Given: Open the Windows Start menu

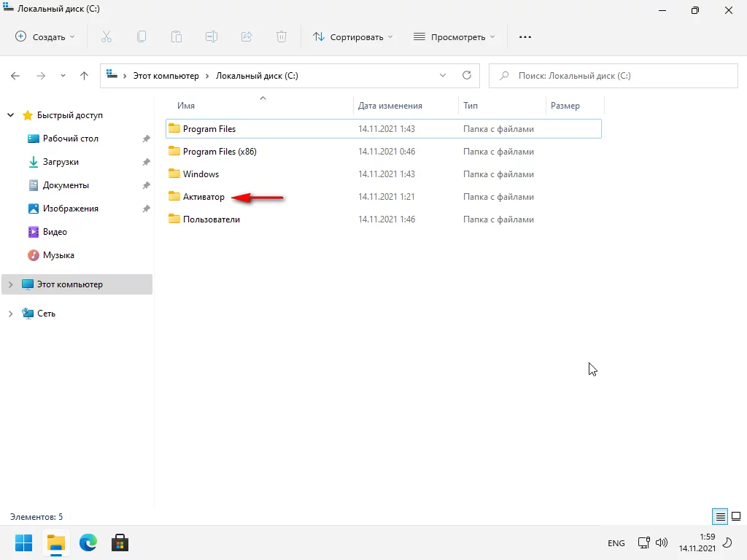Looking at the screenshot, I should [x=24, y=542].
